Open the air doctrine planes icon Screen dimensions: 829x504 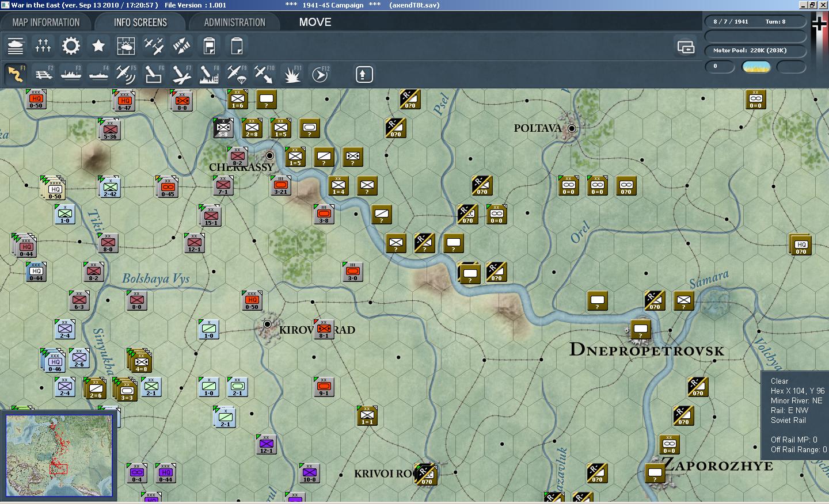coord(154,45)
